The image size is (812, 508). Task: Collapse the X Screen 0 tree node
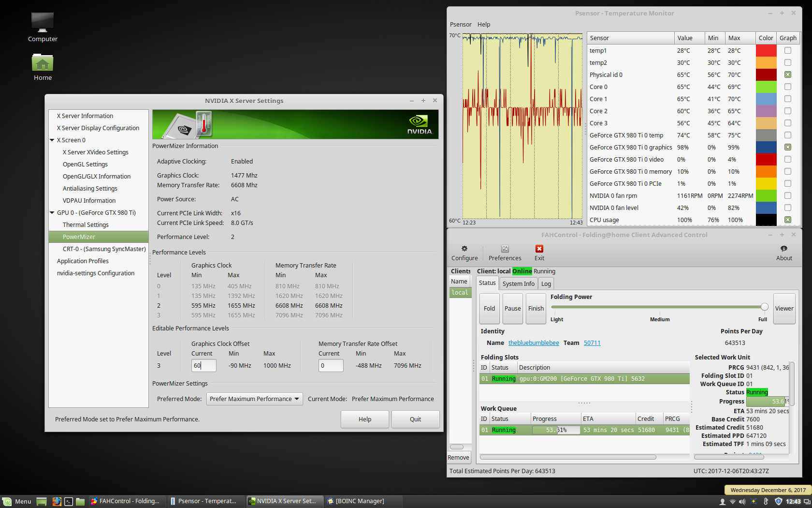pyautogui.click(x=52, y=140)
